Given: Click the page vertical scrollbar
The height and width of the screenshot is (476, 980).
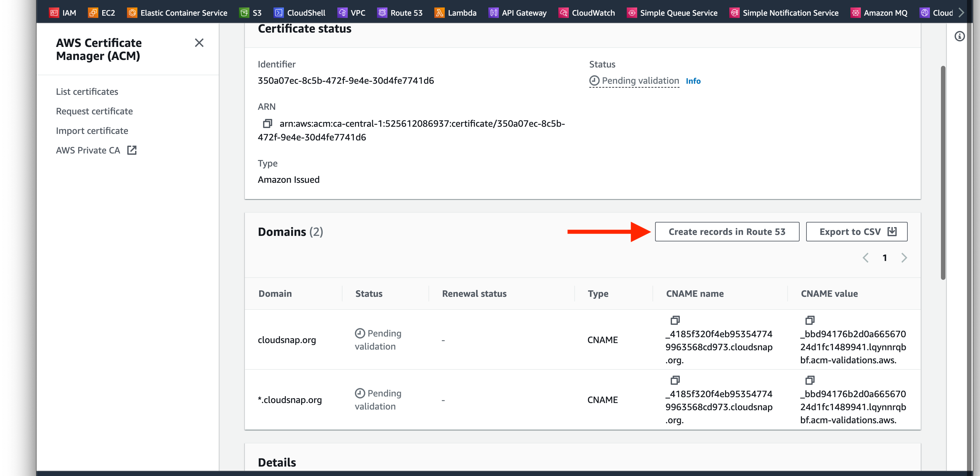Looking at the screenshot, I should coord(943,173).
